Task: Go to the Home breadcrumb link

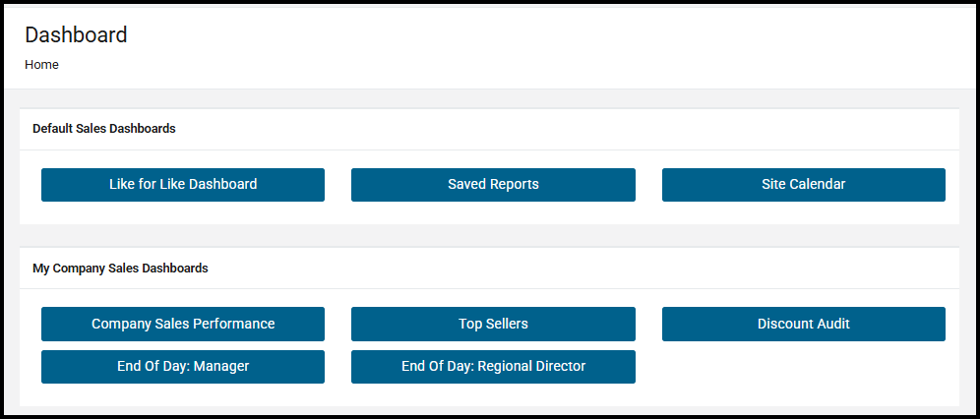Action: click(x=41, y=65)
